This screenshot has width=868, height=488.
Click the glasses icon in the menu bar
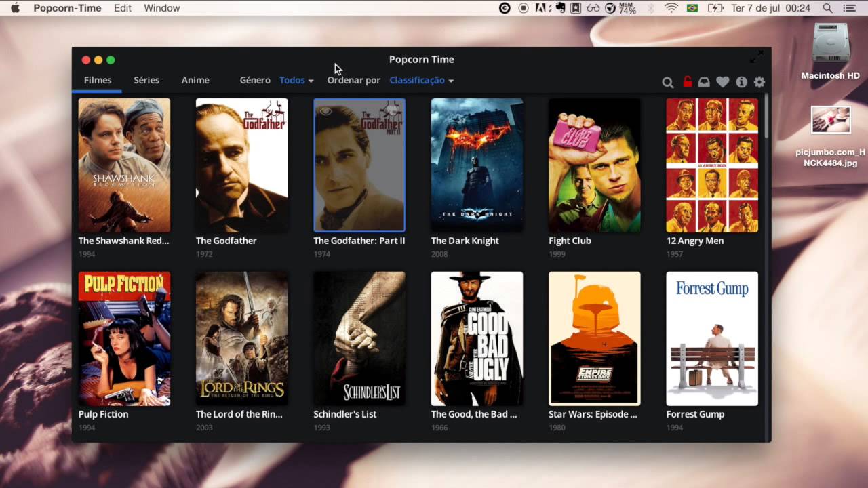tap(593, 8)
